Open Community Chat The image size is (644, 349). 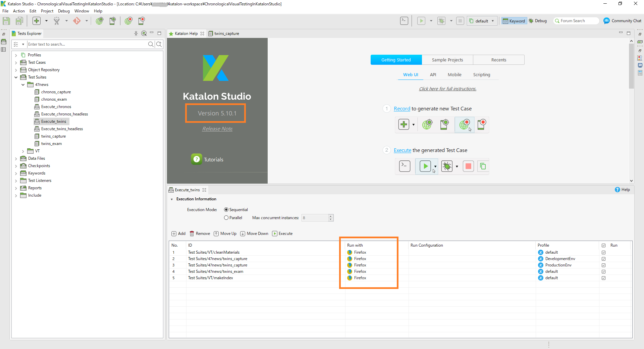click(x=623, y=21)
